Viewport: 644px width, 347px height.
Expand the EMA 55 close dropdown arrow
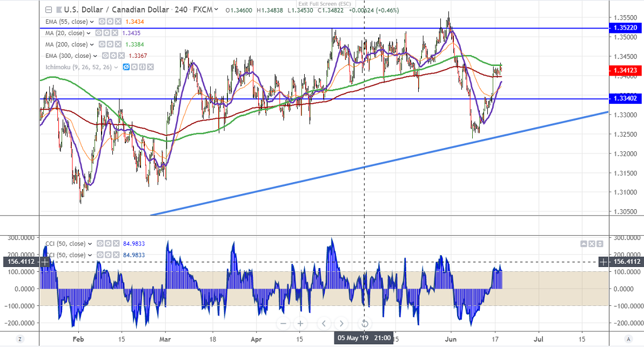click(92, 22)
